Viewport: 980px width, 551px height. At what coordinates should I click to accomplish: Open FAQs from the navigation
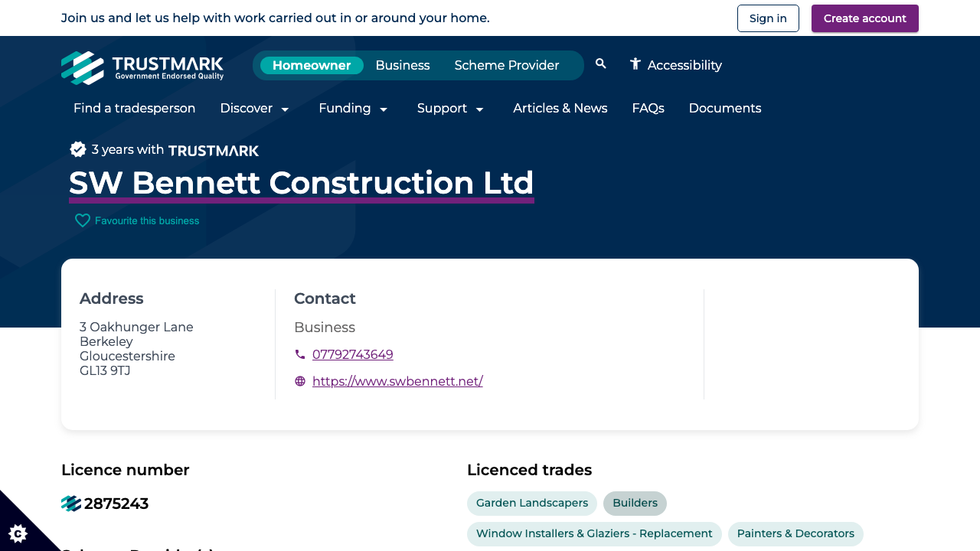click(x=648, y=109)
